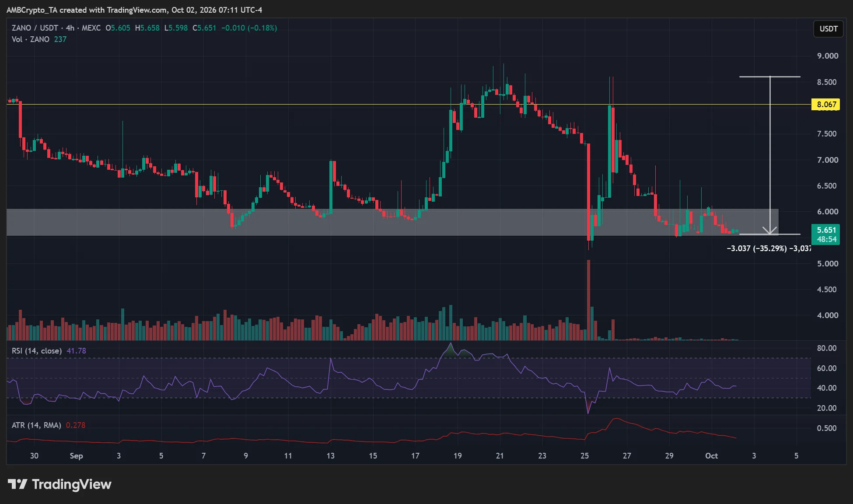Screen dimensions: 853x504
Task: Click the green 5.651 current price label
Action: coord(826,234)
